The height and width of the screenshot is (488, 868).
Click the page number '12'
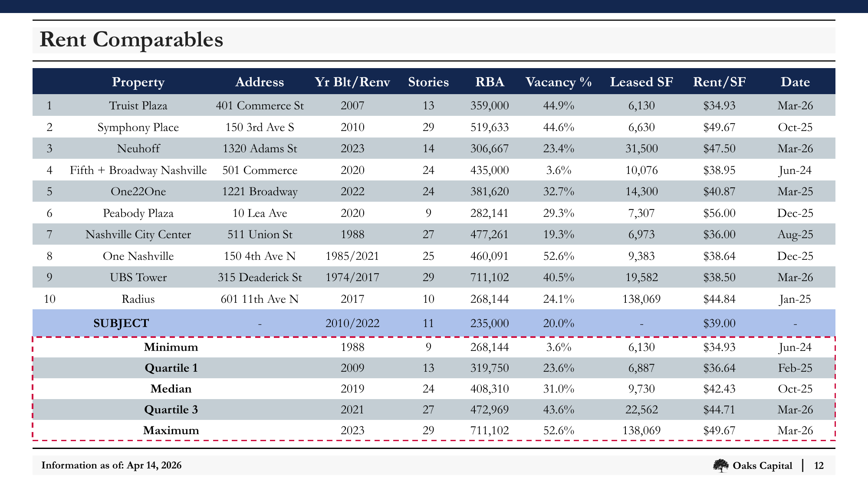tap(819, 466)
